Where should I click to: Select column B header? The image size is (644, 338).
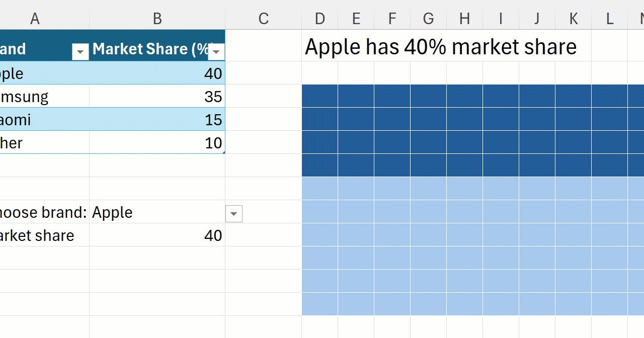point(157,19)
